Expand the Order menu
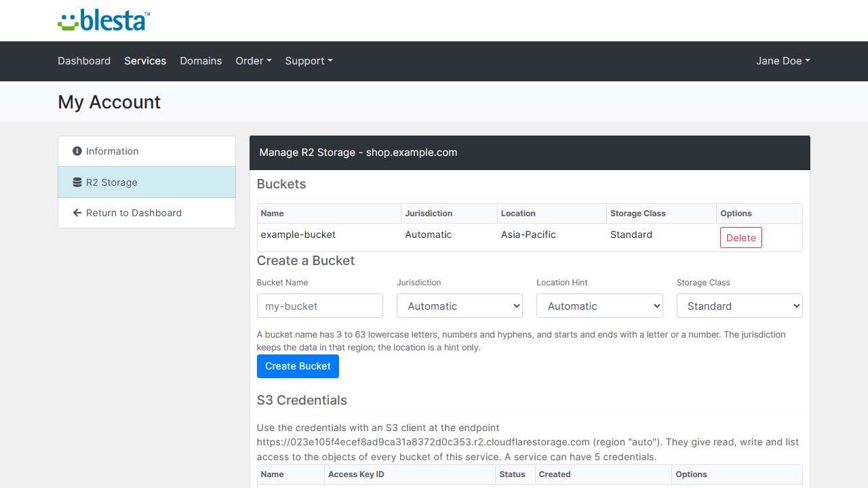868x488 pixels. click(254, 61)
